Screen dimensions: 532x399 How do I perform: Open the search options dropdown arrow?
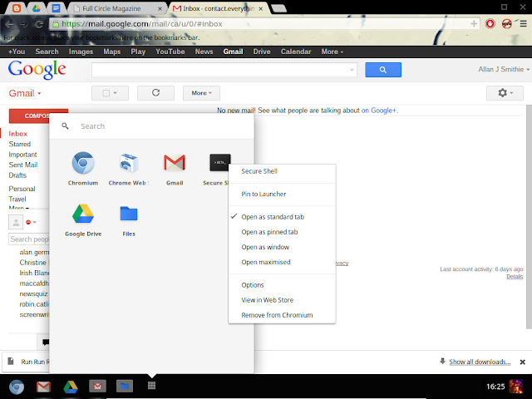tap(352, 70)
